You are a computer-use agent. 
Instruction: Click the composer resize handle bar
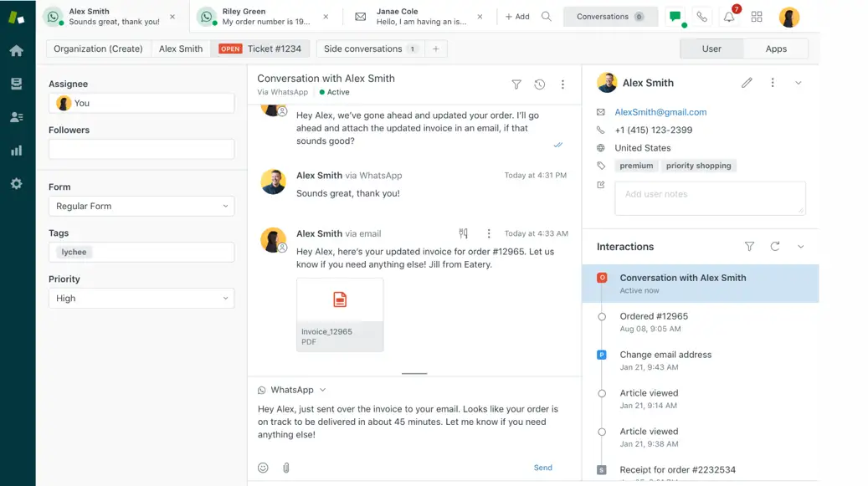[414, 374]
